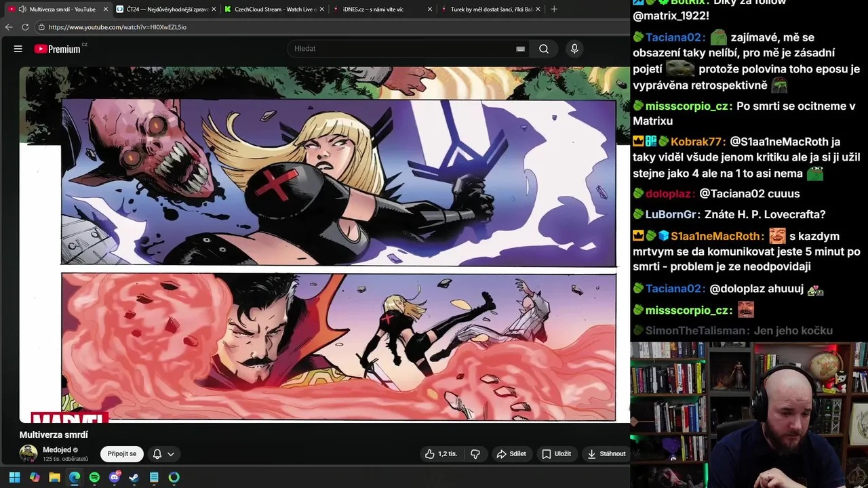
Task: Reload the page with the refresh icon
Action: coord(25,27)
